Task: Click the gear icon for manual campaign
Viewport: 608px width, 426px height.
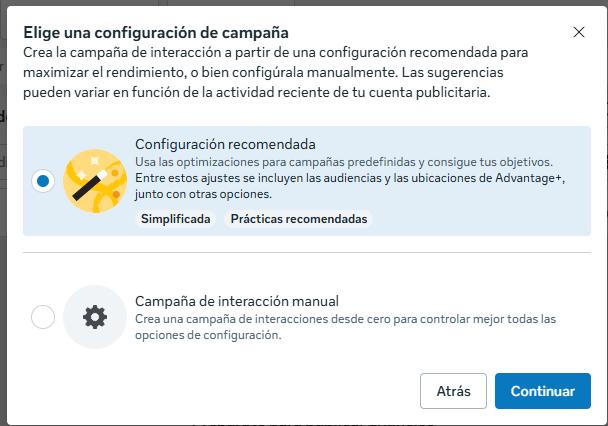Action: [94, 318]
